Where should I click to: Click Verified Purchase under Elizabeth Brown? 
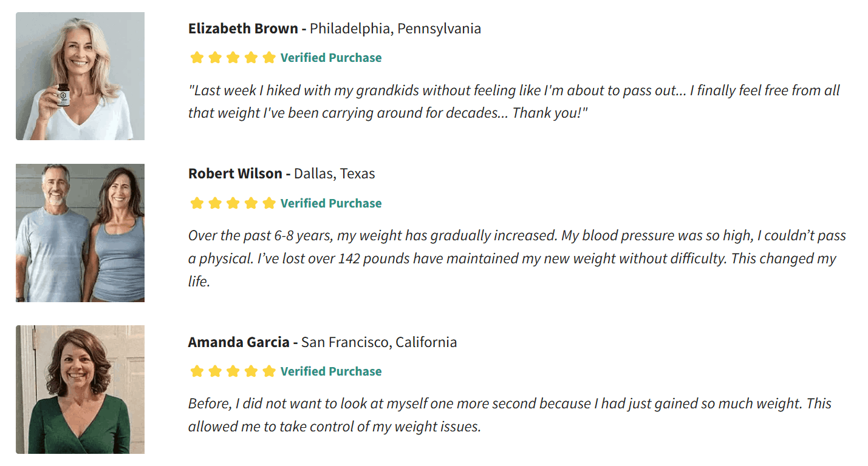tap(331, 58)
